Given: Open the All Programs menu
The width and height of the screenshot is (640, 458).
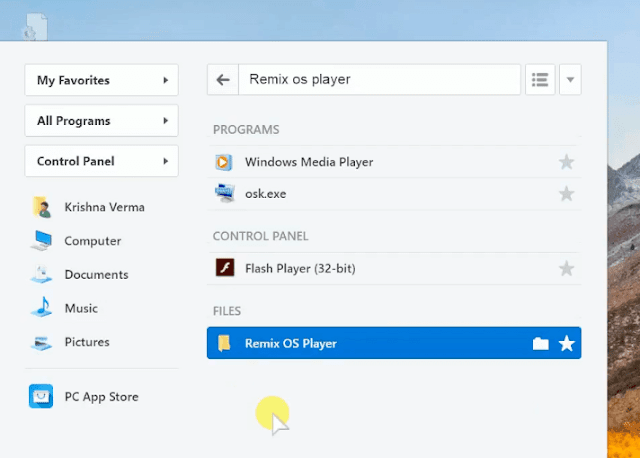Looking at the screenshot, I should (101, 120).
